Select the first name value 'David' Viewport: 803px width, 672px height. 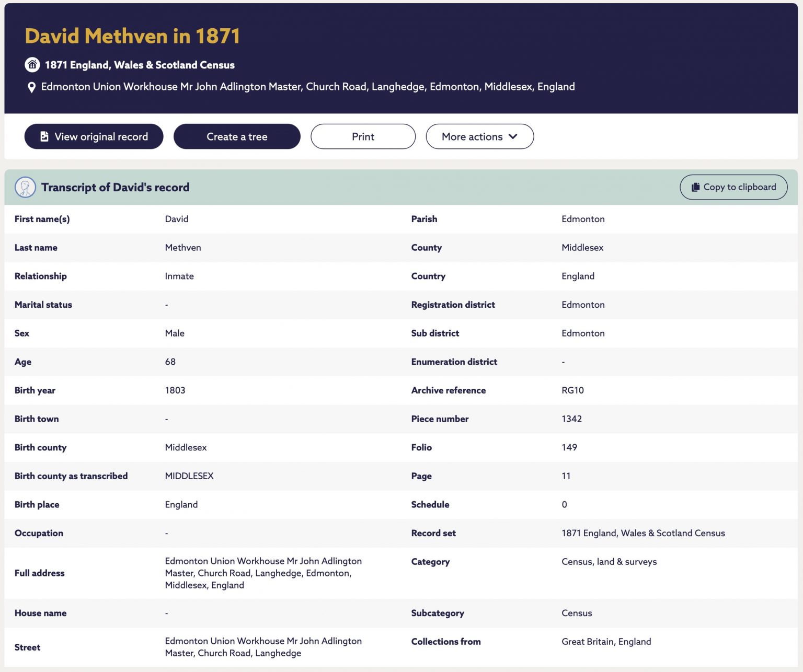tap(177, 219)
